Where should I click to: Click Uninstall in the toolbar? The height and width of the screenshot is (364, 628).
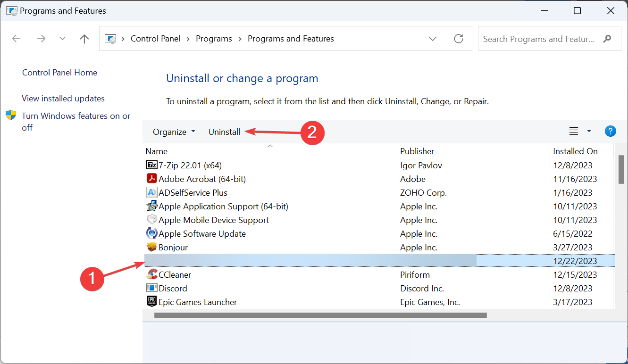pyautogui.click(x=224, y=132)
